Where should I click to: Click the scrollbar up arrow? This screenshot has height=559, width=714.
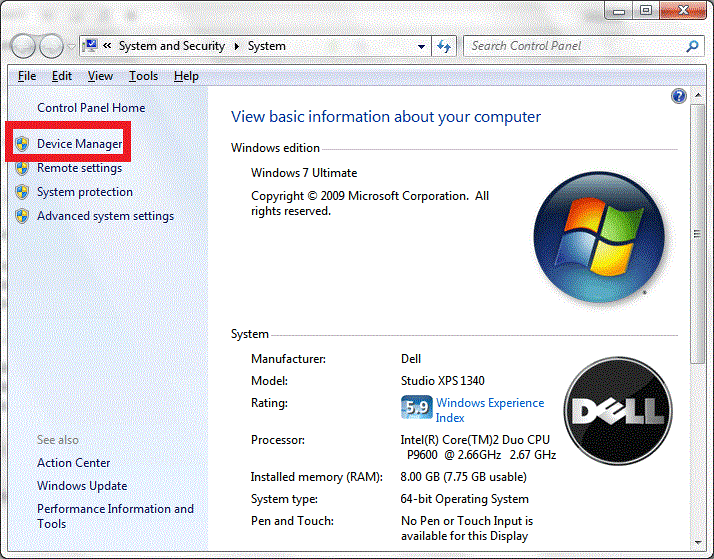click(x=698, y=95)
